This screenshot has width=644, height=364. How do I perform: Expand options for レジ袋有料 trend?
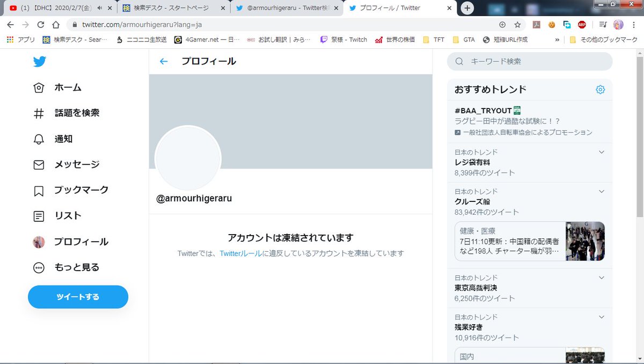pos(601,152)
